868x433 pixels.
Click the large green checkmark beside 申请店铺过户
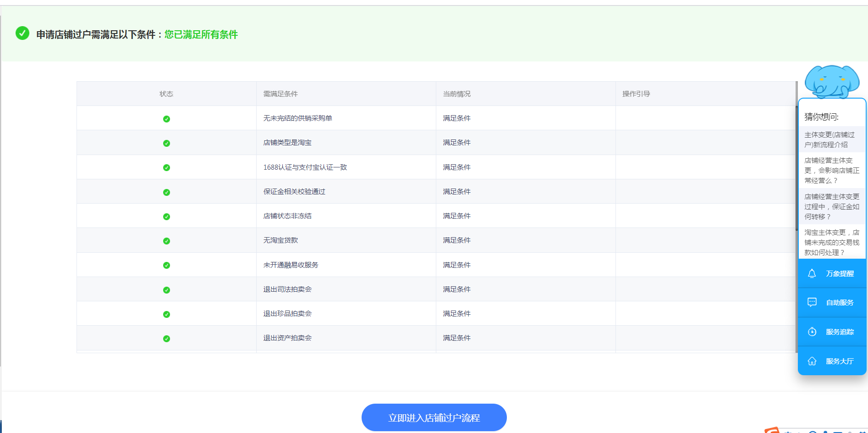(22, 33)
